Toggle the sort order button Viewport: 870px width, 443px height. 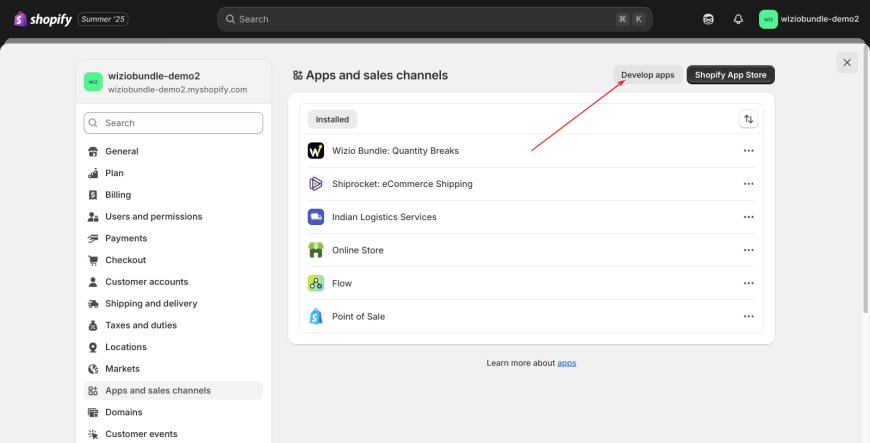click(748, 119)
